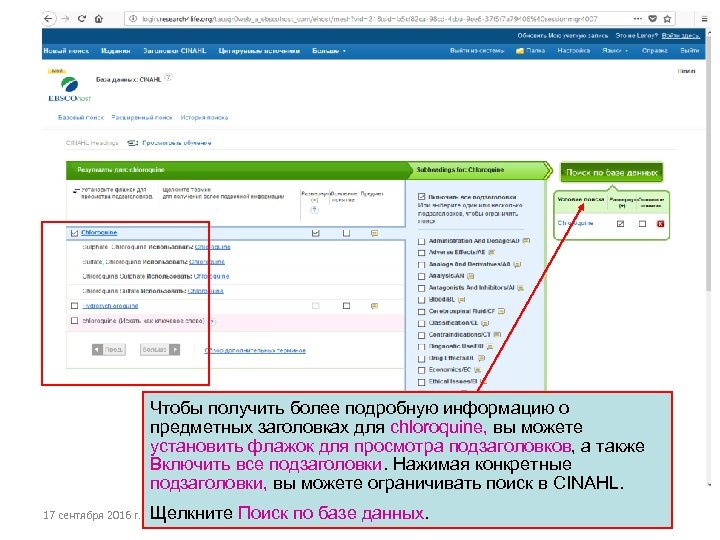Open note icon beside Classification/CL
720x540 pixels.
[x=485, y=323]
